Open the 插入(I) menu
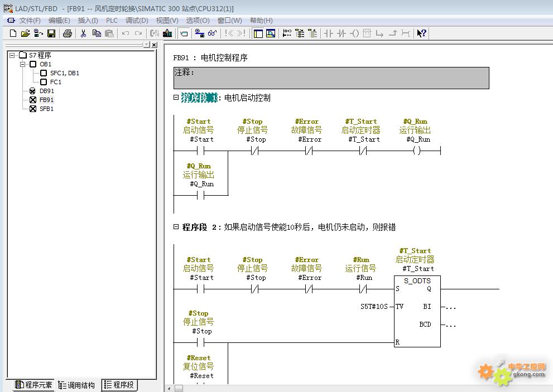 [88, 21]
